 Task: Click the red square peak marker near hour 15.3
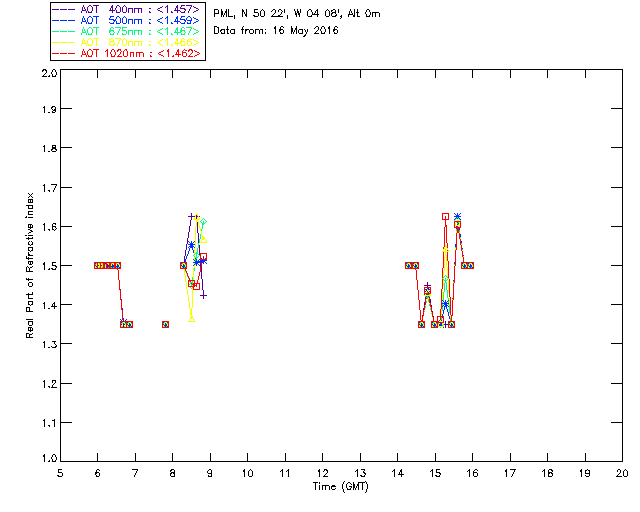point(445,216)
